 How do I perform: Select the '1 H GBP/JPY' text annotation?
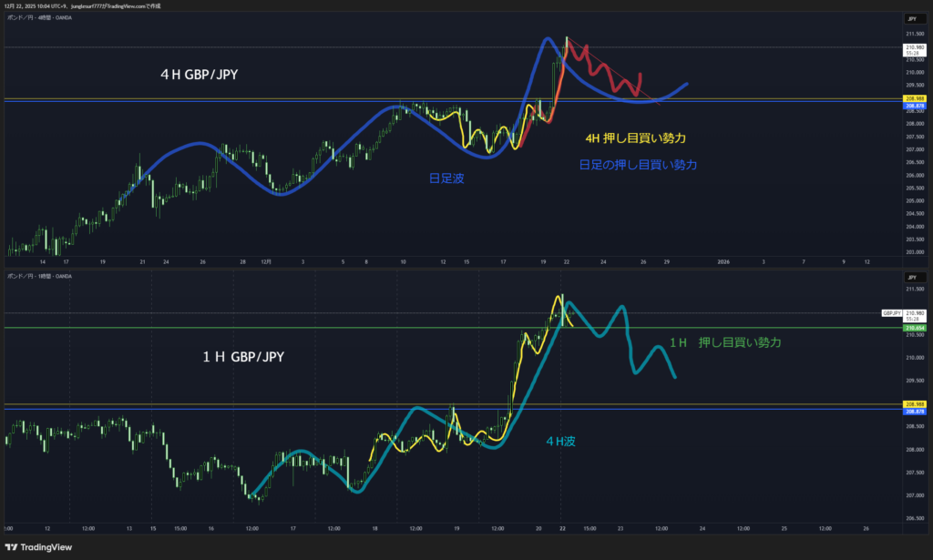242,357
